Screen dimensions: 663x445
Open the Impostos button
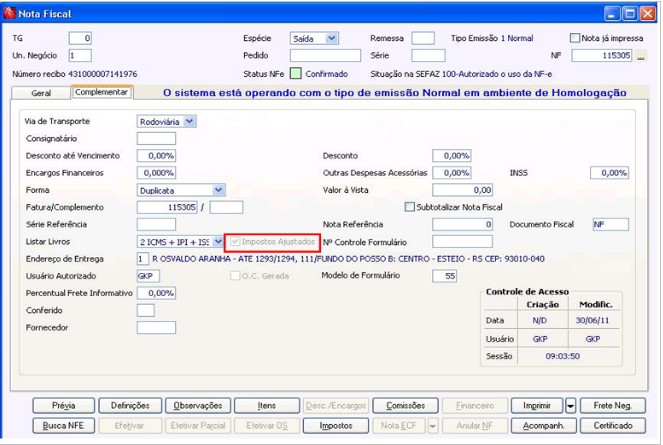coord(336,426)
